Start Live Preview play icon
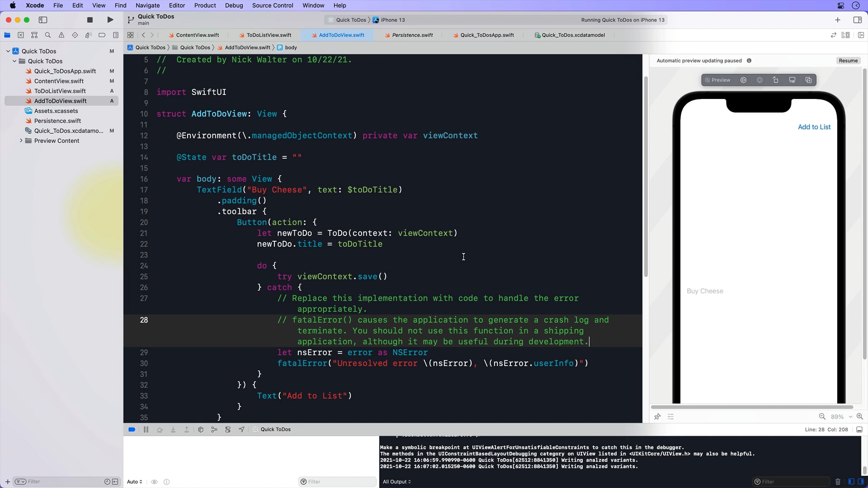 point(743,80)
